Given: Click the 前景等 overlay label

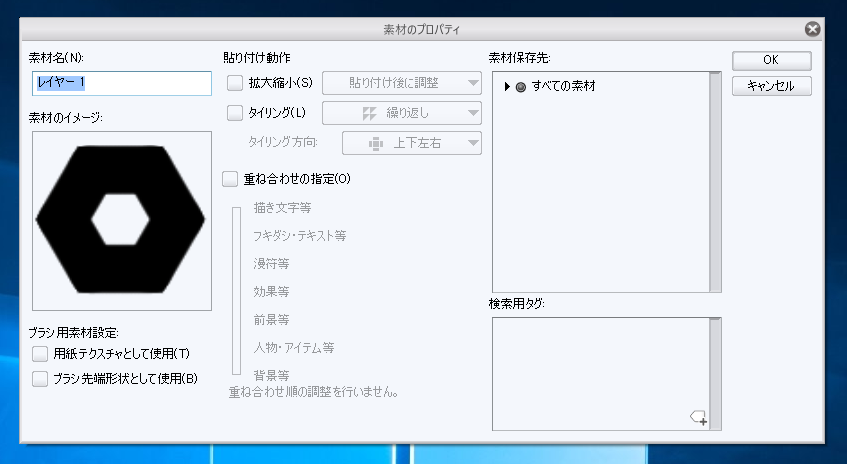Looking at the screenshot, I should 271,320.
